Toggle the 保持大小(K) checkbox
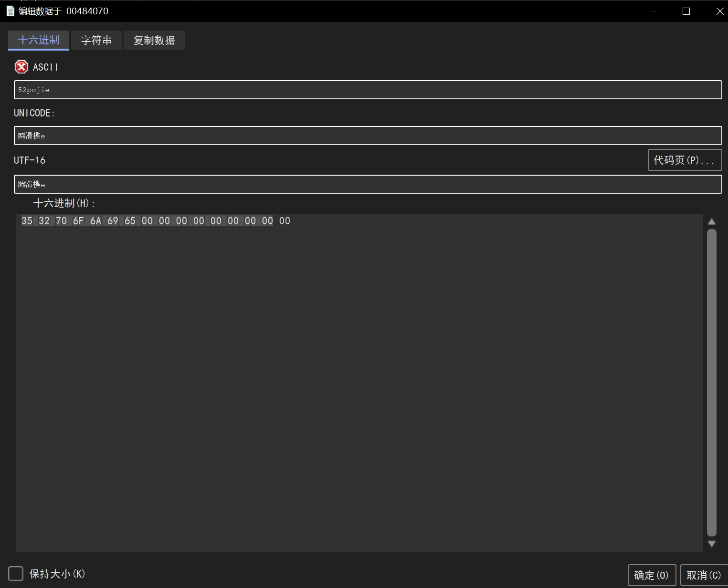 (16, 574)
